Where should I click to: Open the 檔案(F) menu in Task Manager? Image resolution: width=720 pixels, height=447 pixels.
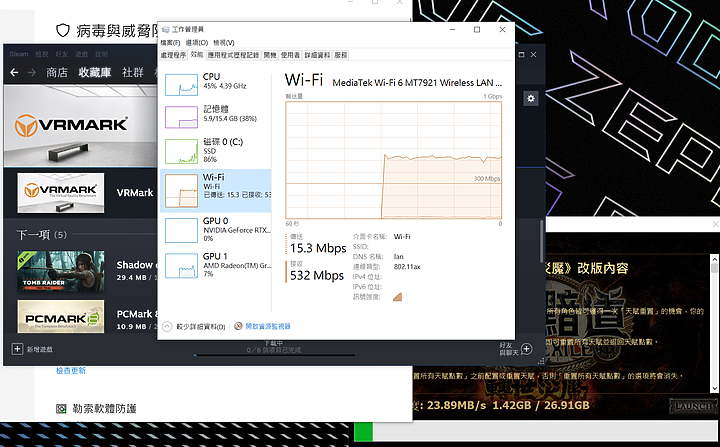(x=170, y=43)
